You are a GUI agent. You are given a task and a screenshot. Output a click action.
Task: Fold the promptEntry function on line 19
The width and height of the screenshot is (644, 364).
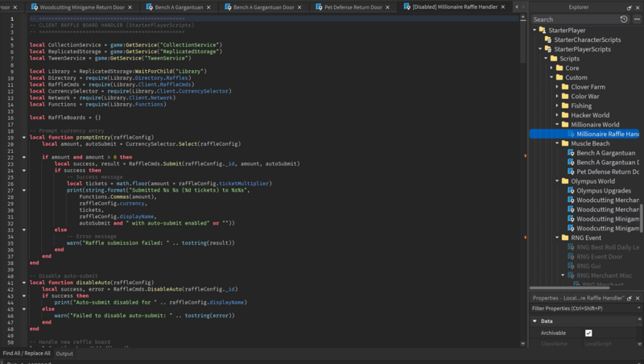coord(24,138)
